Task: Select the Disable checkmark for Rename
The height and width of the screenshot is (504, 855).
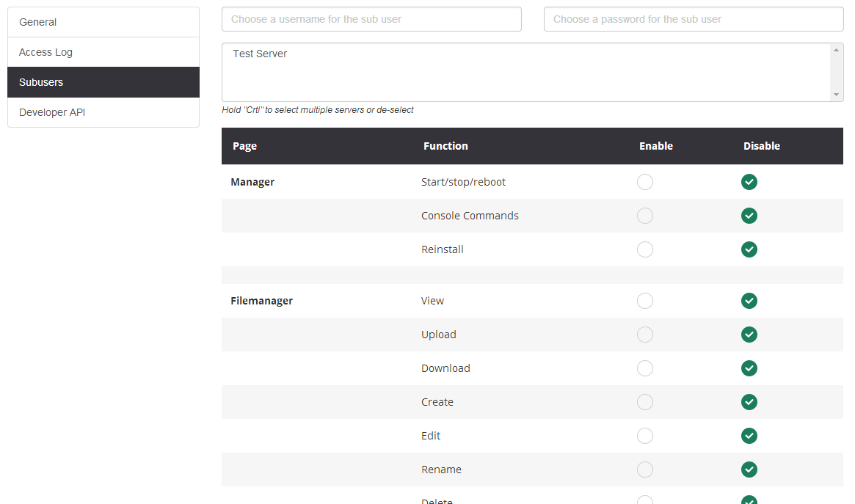Action: [749, 470]
